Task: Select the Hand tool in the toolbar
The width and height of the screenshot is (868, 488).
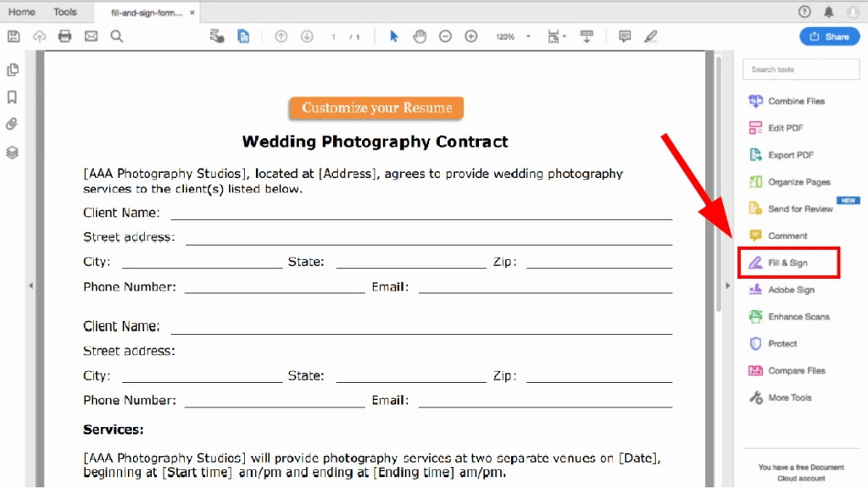Action: click(420, 36)
